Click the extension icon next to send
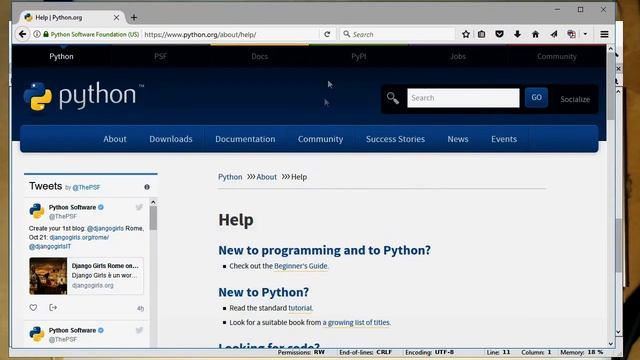The height and width of the screenshot is (360, 640). (571, 34)
